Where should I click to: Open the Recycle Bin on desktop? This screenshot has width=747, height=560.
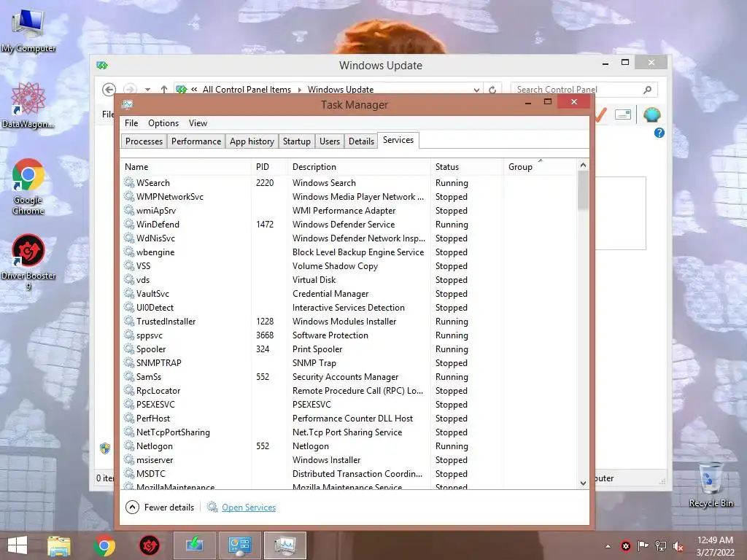tap(711, 486)
